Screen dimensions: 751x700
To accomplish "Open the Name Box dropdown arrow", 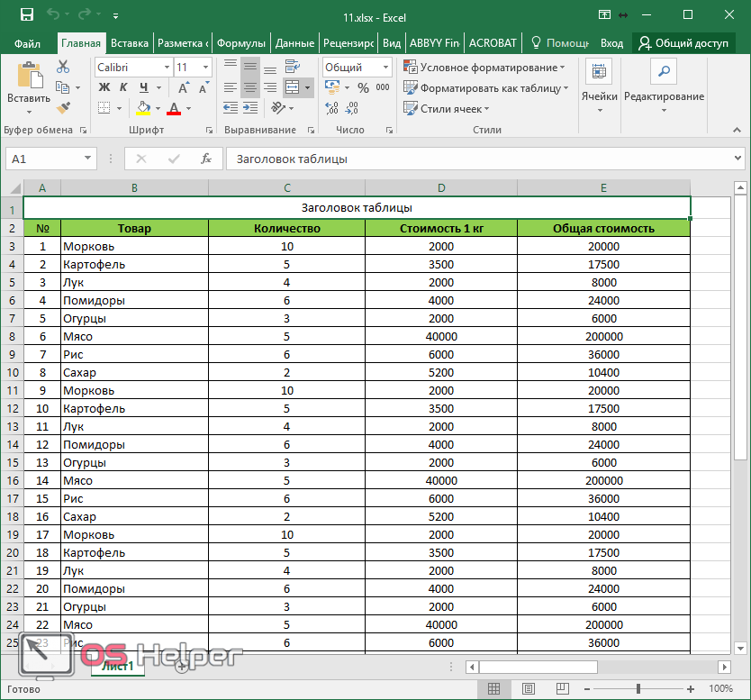I will (x=88, y=159).
